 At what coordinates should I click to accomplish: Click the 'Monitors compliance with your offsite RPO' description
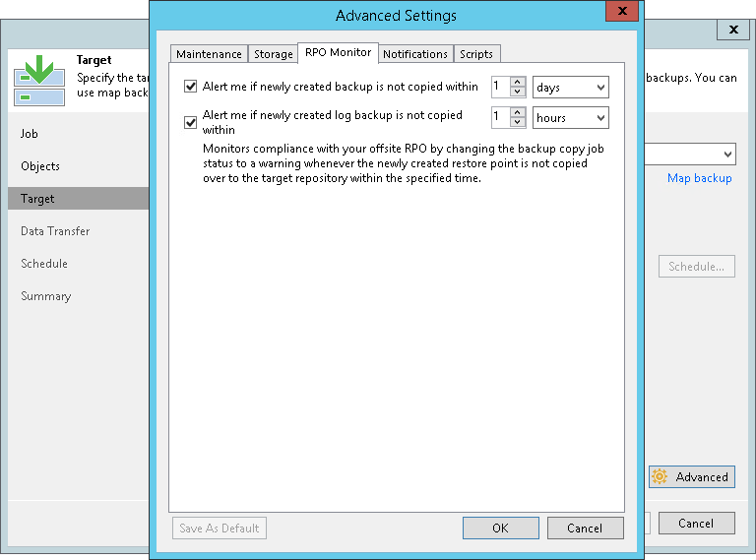pos(403,163)
